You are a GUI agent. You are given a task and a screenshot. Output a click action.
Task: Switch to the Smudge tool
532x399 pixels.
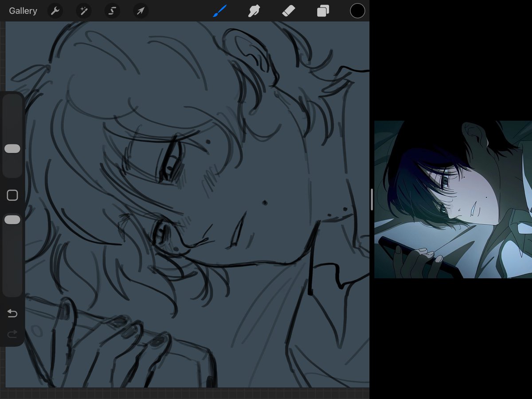click(254, 11)
